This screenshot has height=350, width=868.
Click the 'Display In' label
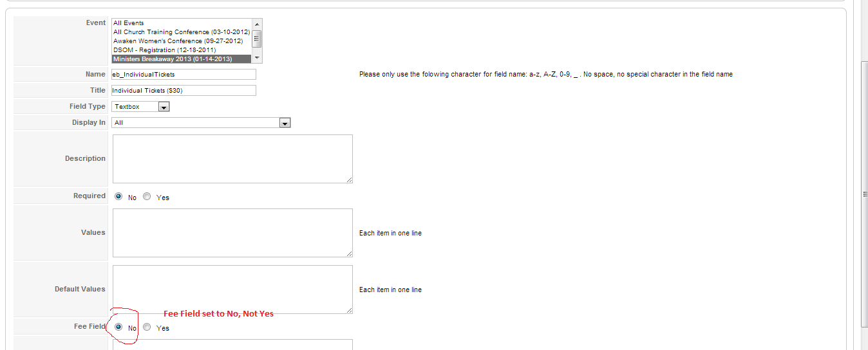pos(89,122)
